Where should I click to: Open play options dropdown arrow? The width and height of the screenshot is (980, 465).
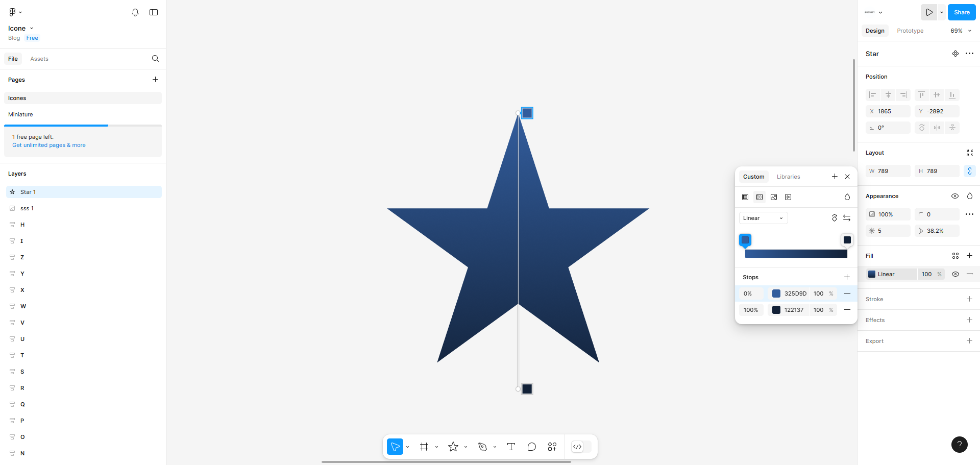[x=942, y=12]
